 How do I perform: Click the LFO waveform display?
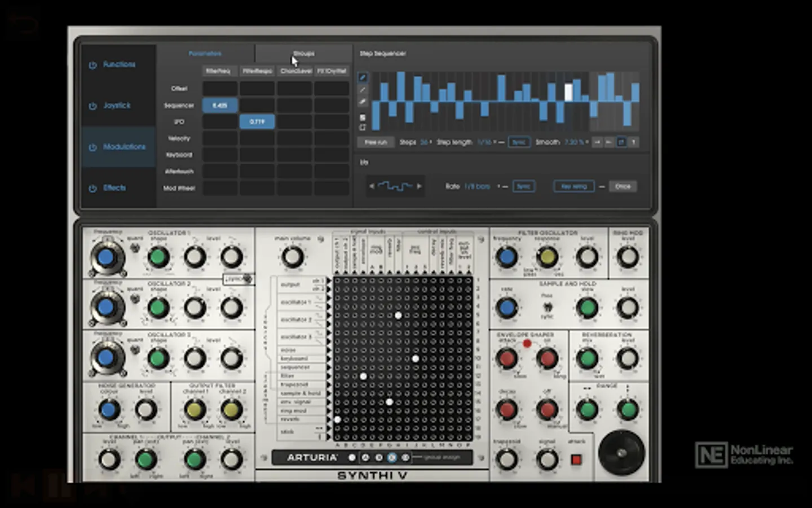pos(395,186)
